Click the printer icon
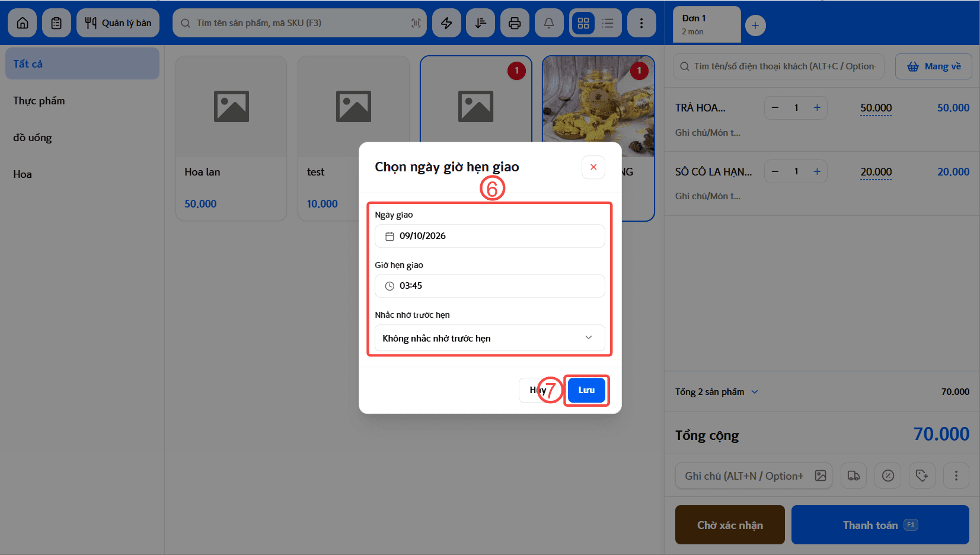The image size is (980, 555). click(515, 23)
